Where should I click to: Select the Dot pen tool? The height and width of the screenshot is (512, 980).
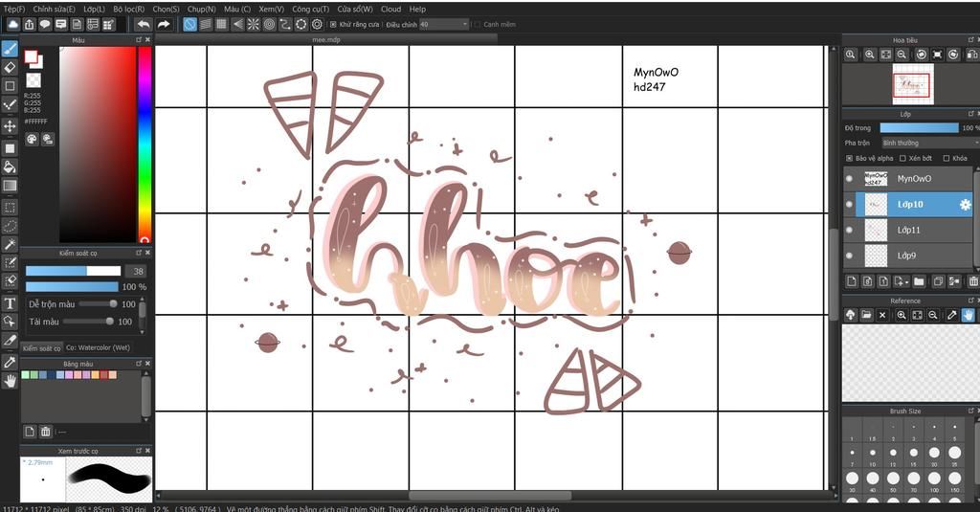[10, 103]
